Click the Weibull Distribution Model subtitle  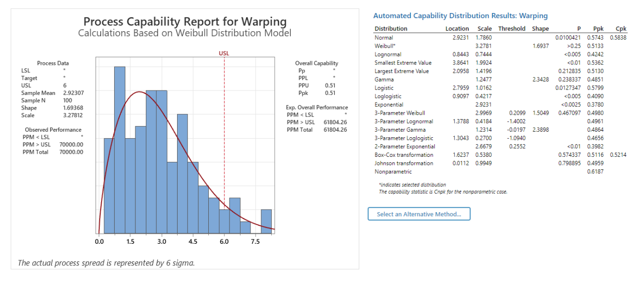click(x=185, y=33)
